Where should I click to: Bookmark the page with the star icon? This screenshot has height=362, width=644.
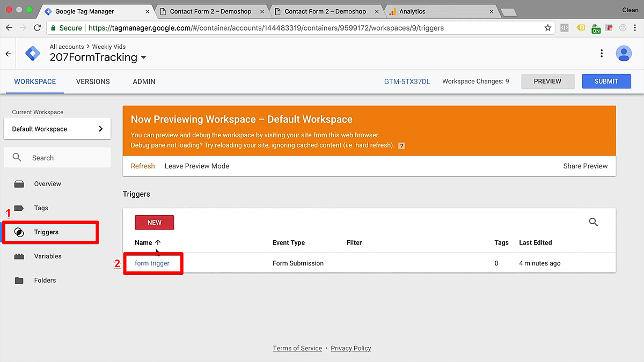(548, 27)
